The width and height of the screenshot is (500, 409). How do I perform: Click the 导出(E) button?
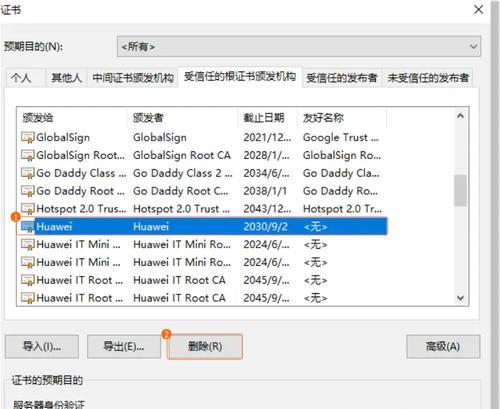click(x=124, y=347)
